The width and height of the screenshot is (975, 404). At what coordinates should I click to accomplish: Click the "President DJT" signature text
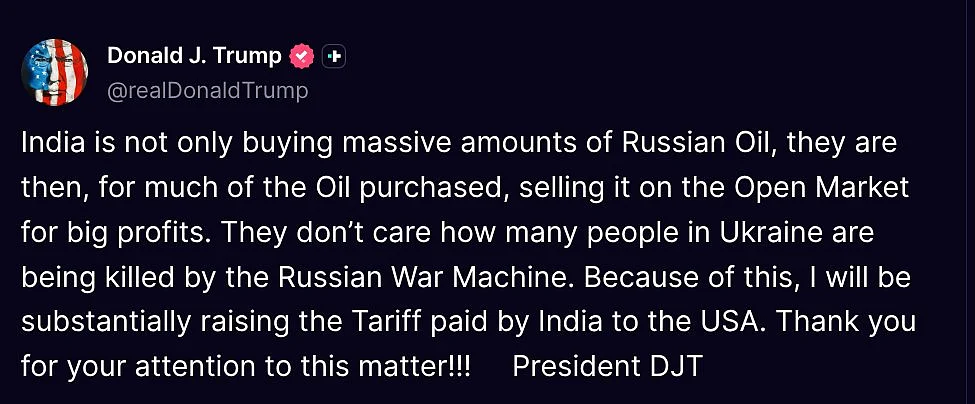coord(608,367)
